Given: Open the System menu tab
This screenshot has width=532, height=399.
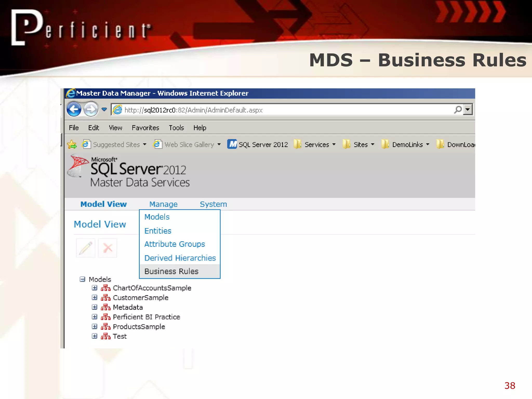Looking at the screenshot, I should (213, 204).
